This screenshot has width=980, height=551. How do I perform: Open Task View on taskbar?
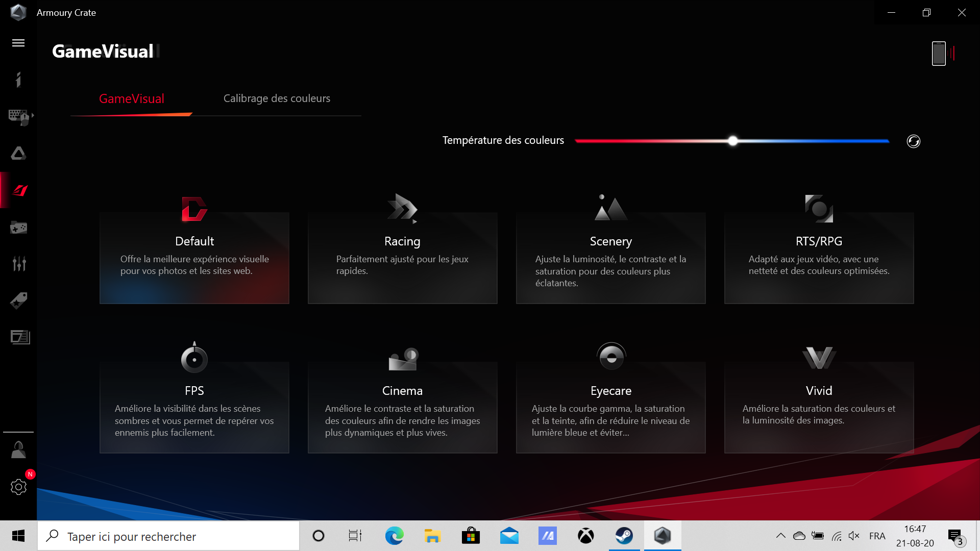pyautogui.click(x=355, y=536)
